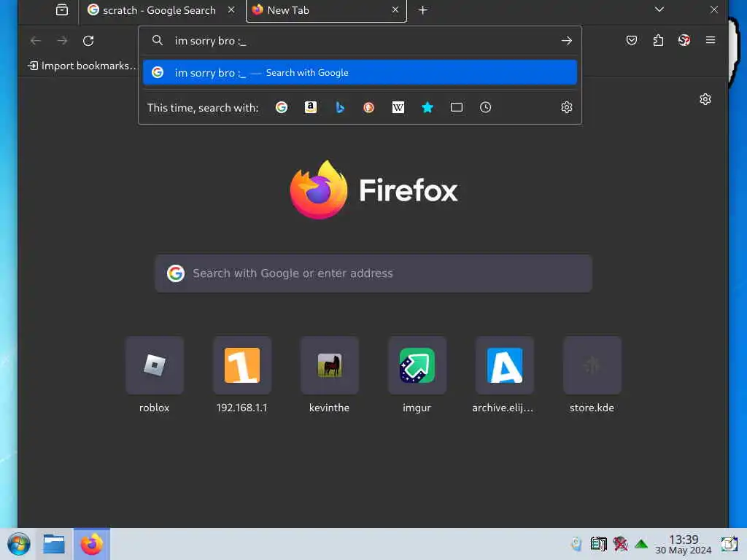Click the address bar containing 'im sorry bro'

[360, 41]
